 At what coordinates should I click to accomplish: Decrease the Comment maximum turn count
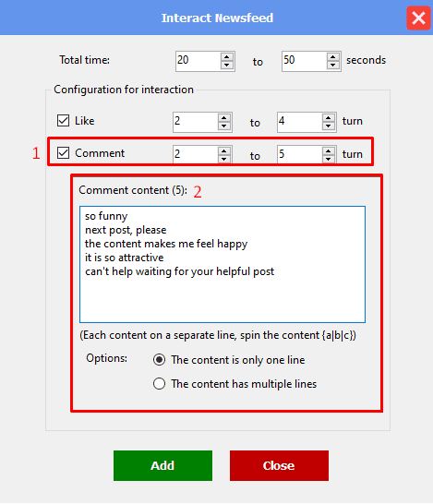coord(329,159)
